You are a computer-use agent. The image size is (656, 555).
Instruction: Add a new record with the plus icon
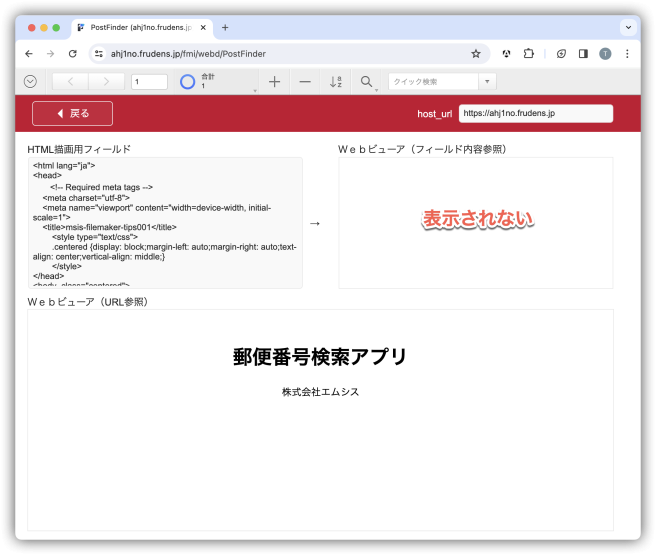click(274, 82)
